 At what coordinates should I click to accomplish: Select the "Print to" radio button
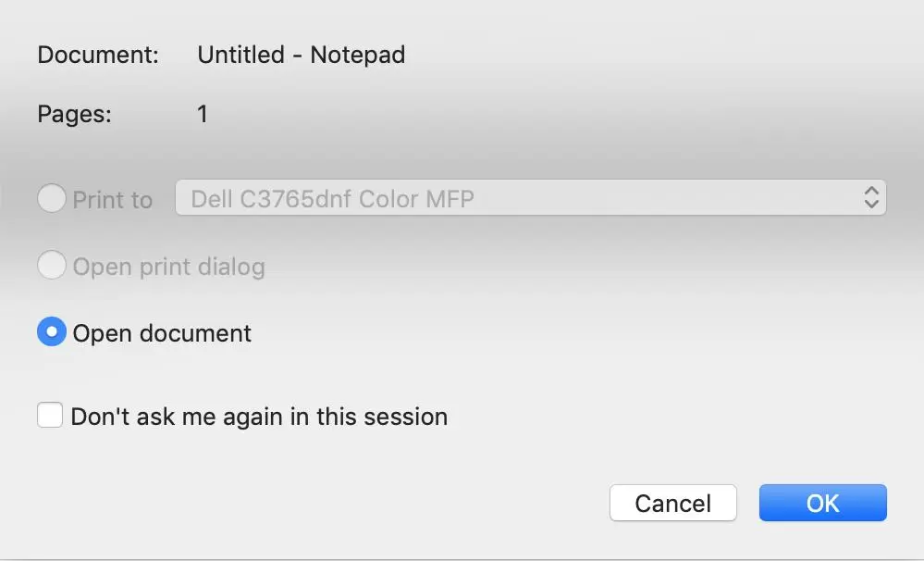(52, 198)
